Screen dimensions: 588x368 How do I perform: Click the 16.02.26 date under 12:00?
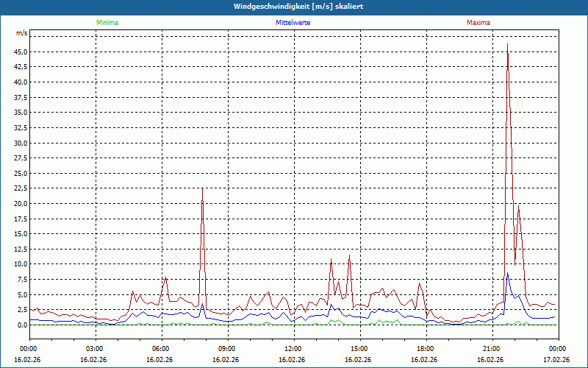coord(292,359)
